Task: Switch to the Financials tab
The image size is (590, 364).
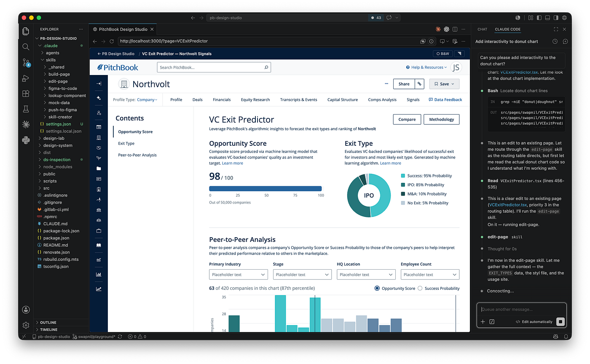Action: point(222,100)
